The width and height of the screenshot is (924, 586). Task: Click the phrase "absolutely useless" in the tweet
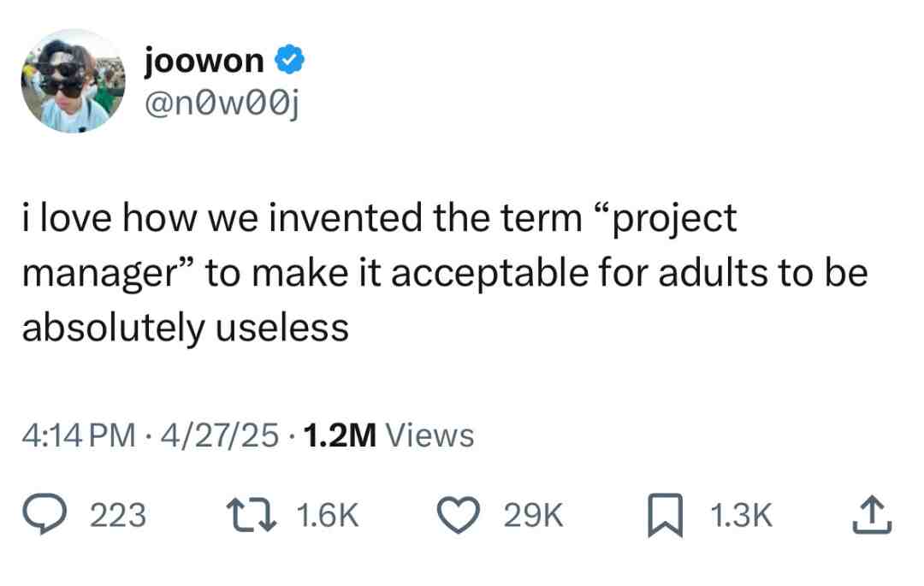pos(186,328)
